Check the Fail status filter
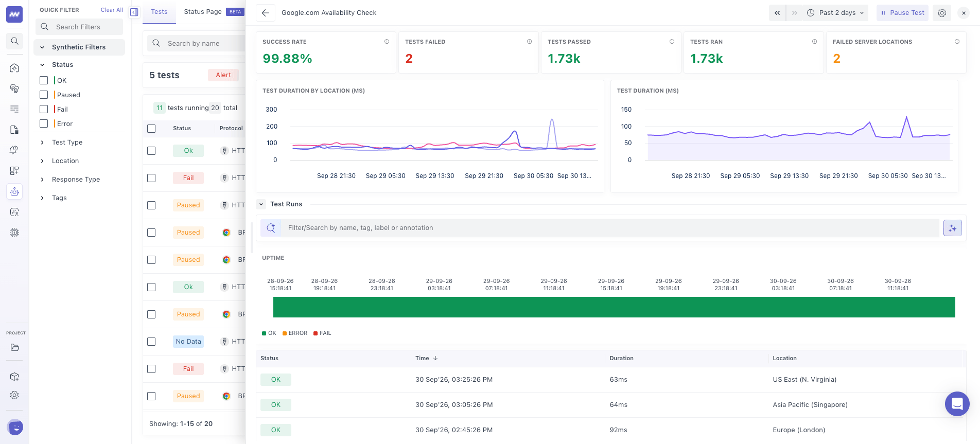The image size is (980, 444). pyautogui.click(x=44, y=109)
